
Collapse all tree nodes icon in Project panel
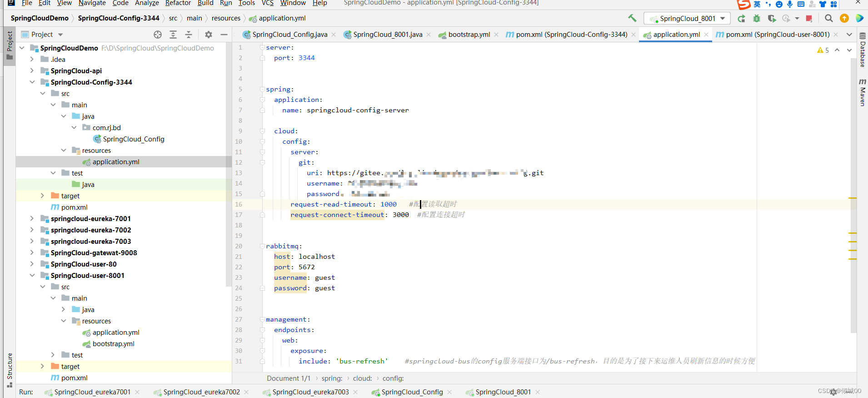pyautogui.click(x=189, y=35)
